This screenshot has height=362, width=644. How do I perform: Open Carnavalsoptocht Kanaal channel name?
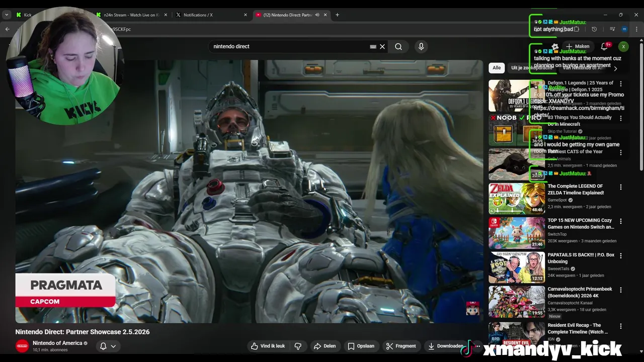[x=571, y=303]
